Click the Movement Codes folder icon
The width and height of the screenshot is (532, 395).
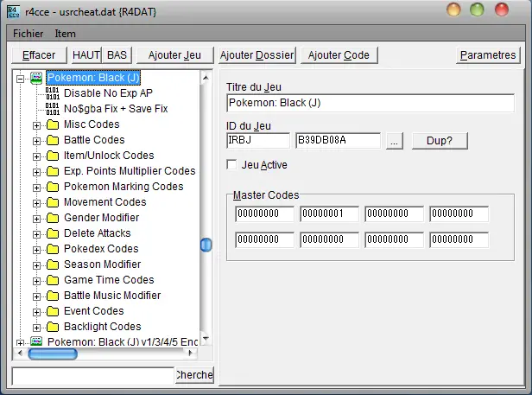coord(53,202)
